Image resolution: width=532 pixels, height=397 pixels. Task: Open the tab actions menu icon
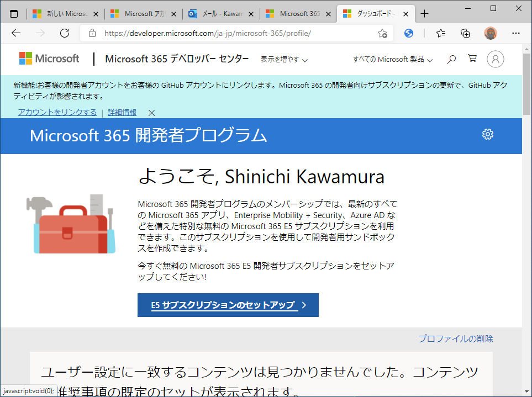14,14
